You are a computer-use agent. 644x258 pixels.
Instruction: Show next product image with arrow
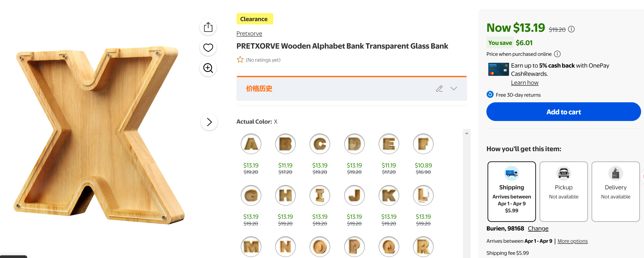pyautogui.click(x=209, y=122)
